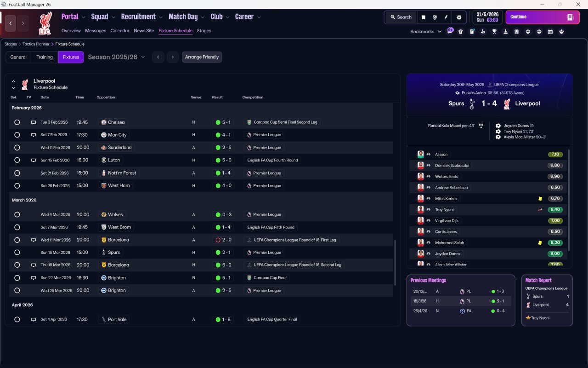588x368 pixels.
Task: Switch to the Training tab
Action: pyautogui.click(x=45, y=57)
